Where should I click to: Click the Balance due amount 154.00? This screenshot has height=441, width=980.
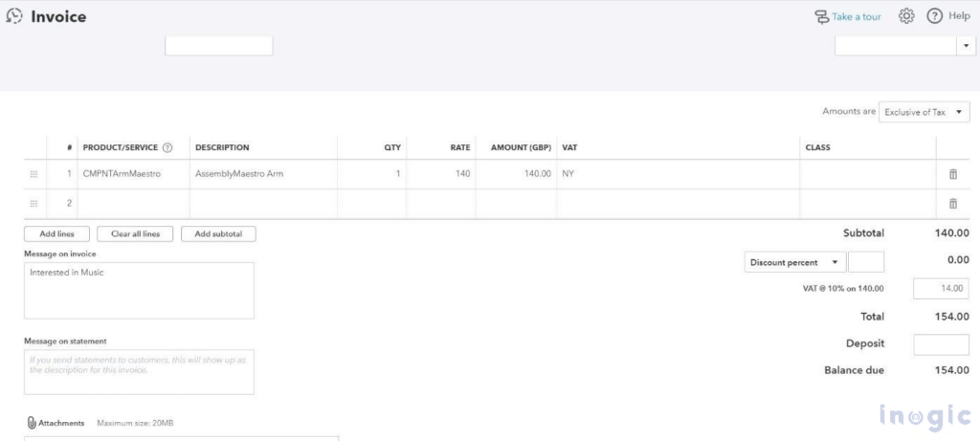point(952,370)
